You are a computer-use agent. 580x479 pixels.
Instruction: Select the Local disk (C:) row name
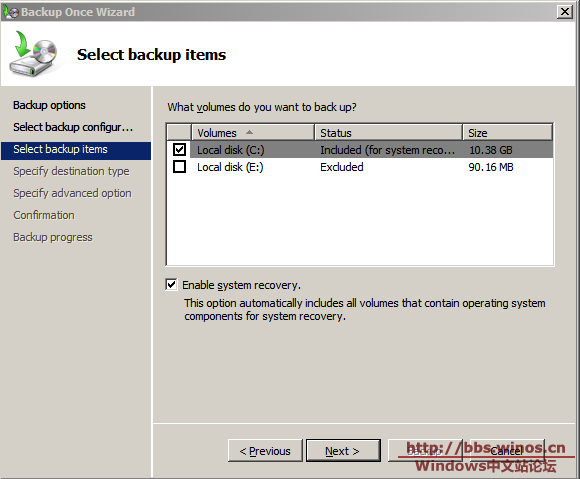click(231, 150)
